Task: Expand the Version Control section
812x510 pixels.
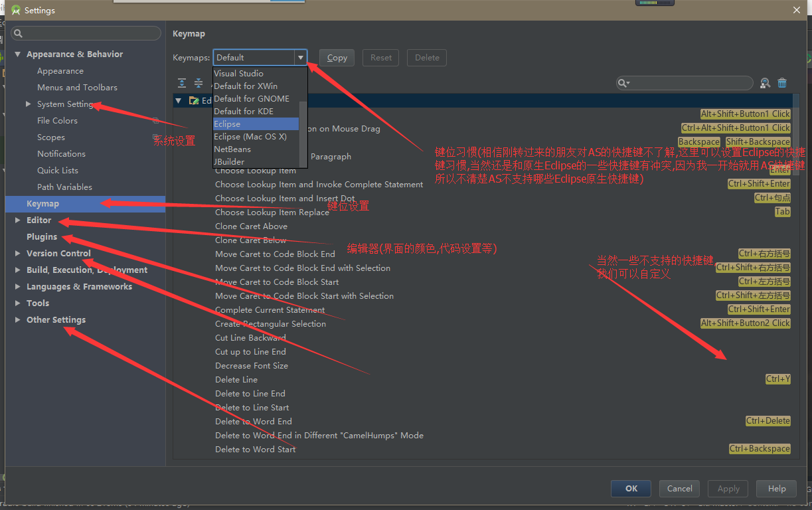Action: coord(18,254)
